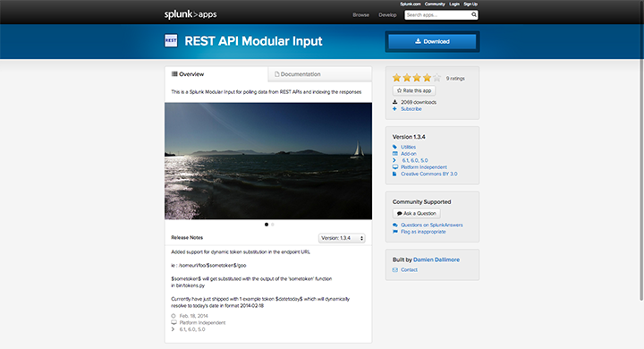The image size is (644, 349).
Task: Select the first carousel dot
Action: click(267, 225)
